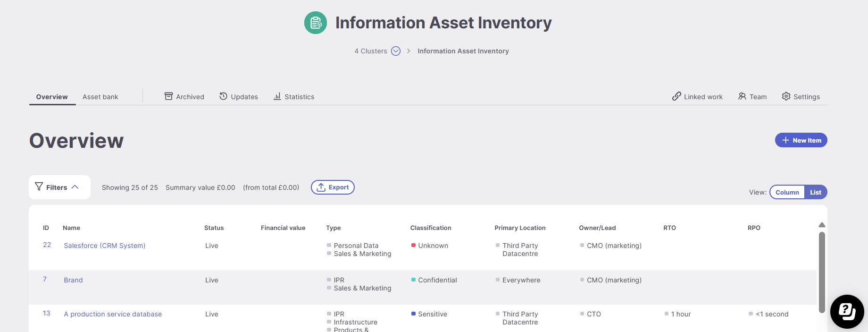Image resolution: width=868 pixels, height=332 pixels.
Task: Click Everywhere primary location in Brand row
Action: pos(521,280)
